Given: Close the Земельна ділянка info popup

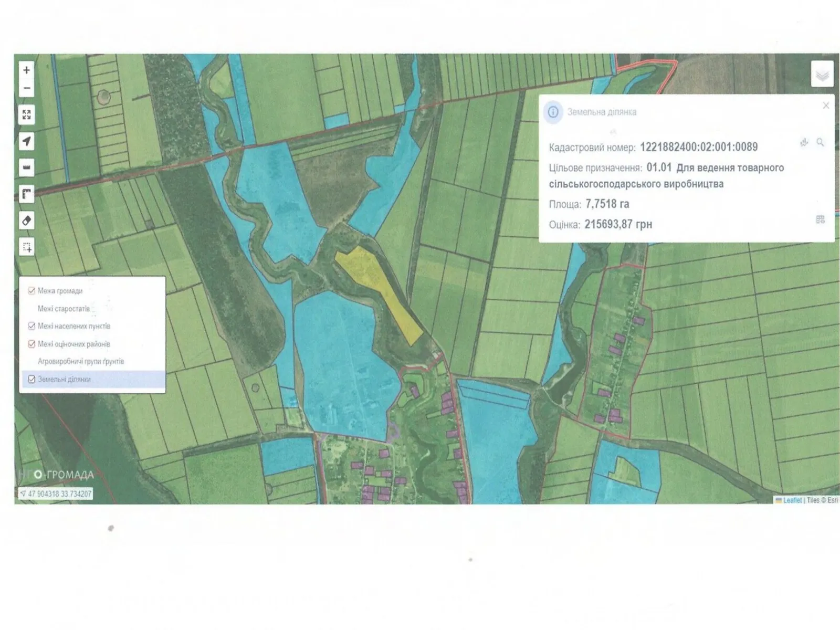Looking at the screenshot, I should pos(826,106).
